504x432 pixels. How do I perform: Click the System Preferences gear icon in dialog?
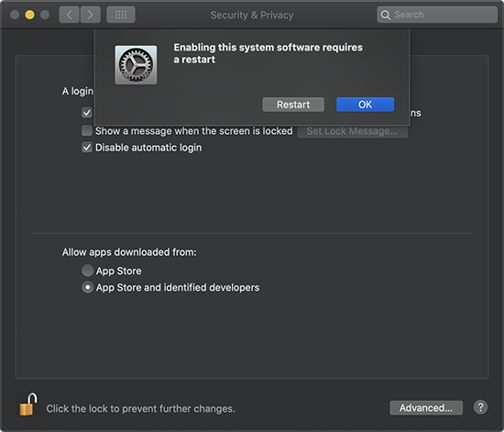[136, 64]
